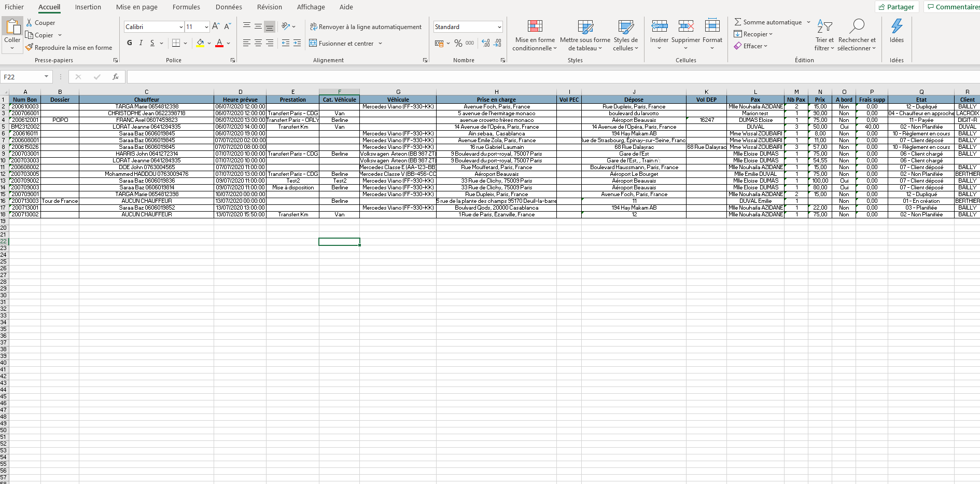This screenshot has height=484, width=980.
Task: Enable Renvoyer à la ligne automatiquement
Action: [366, 26]
